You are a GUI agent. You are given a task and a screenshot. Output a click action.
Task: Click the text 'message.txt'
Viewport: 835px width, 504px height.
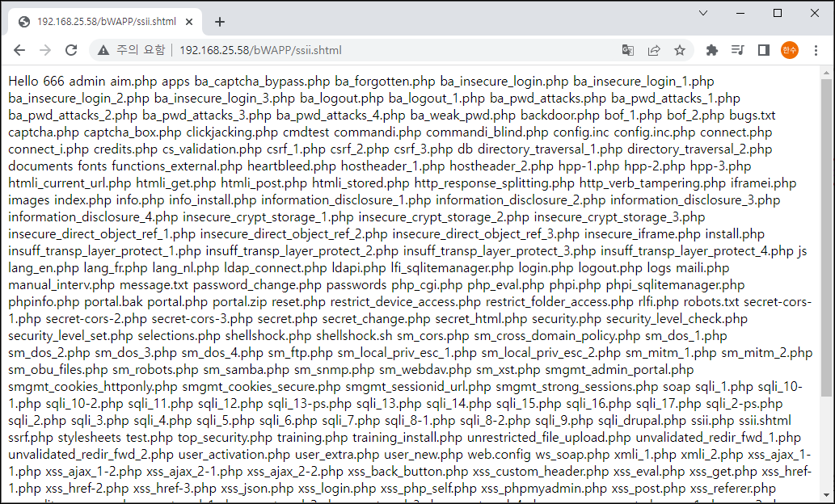click(x=154, y=285)
